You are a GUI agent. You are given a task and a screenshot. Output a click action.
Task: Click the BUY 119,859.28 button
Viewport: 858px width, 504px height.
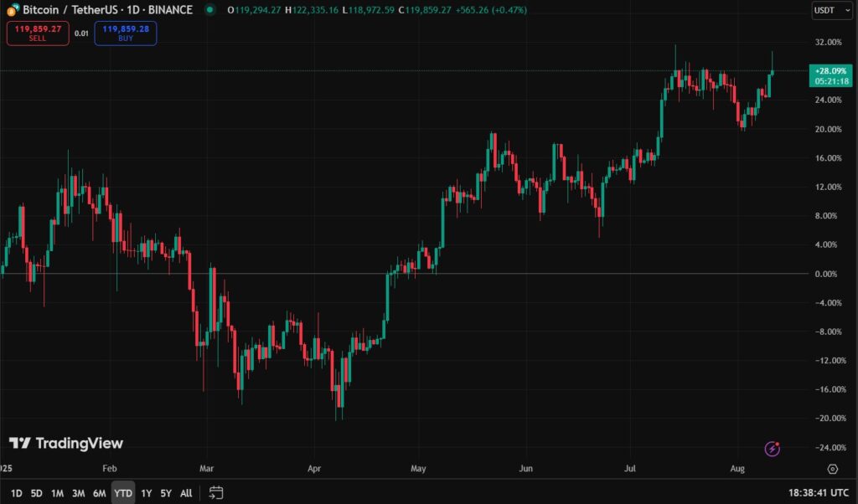125,30
